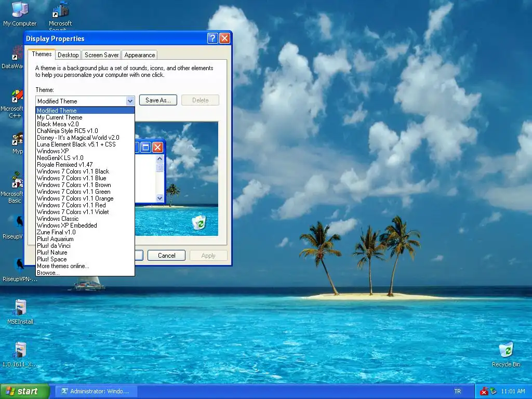This screenshot has width=532, height=399.
Task: Switch to the Themes tab
Action: (42, 54)
